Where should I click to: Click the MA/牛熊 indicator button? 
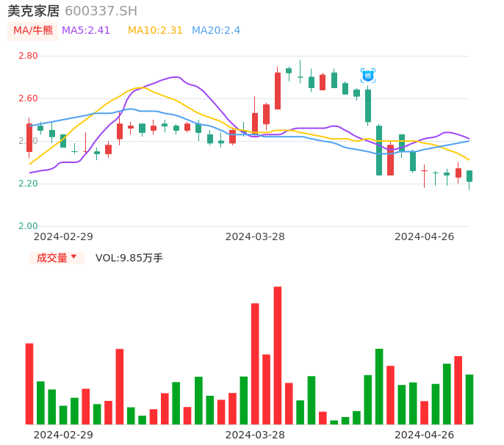pyautogui.click(x=33, y=31)
